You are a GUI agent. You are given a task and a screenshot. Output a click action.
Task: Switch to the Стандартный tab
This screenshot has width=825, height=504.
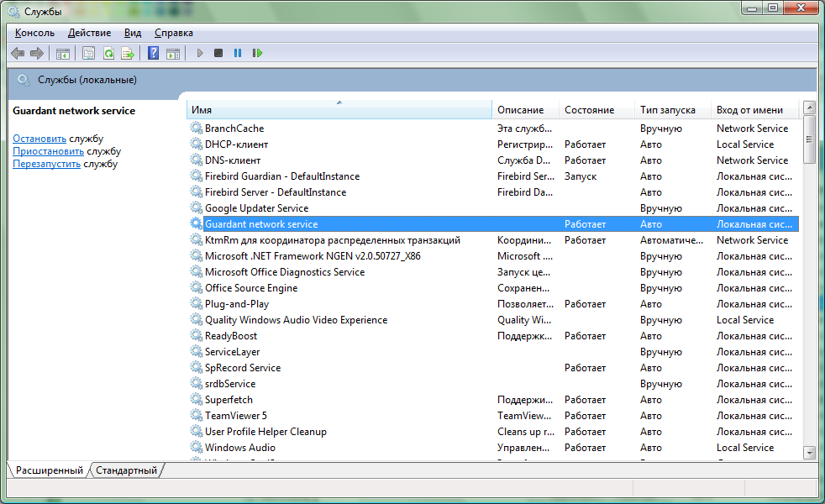point(126,470)
